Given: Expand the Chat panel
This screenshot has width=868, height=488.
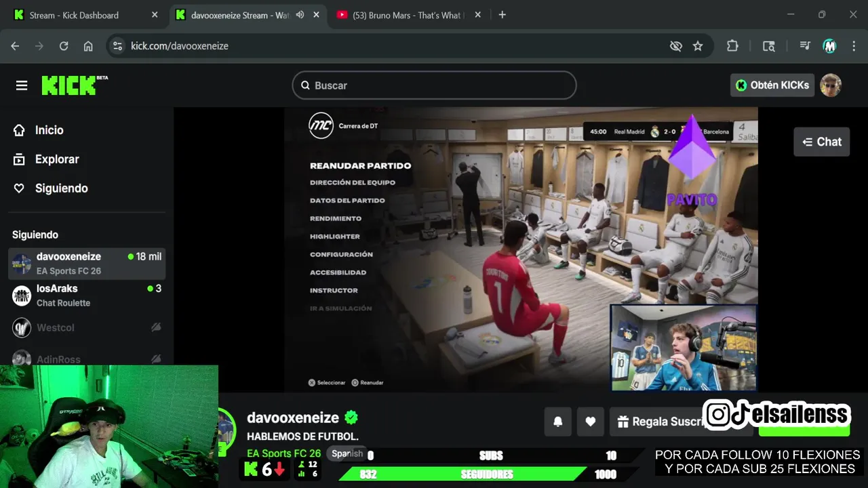Looking at the screenshot, I should [x=821, y=142].
